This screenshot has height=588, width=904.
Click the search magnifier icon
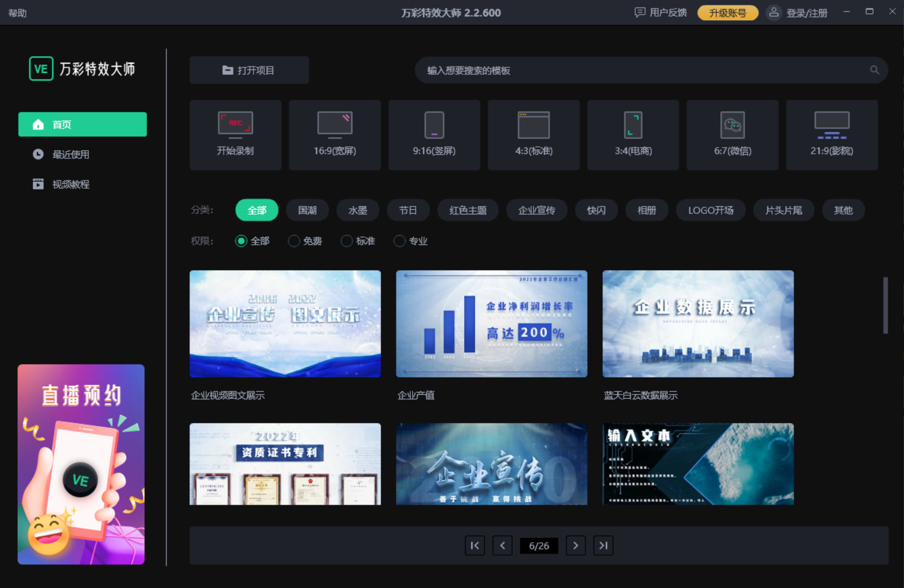coord(874,70)
